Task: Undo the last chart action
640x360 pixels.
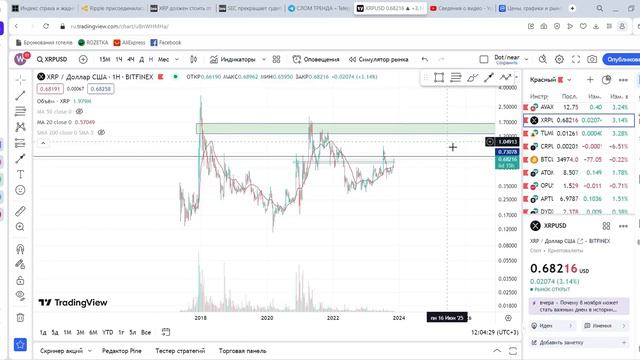Action: coord(425,60)
